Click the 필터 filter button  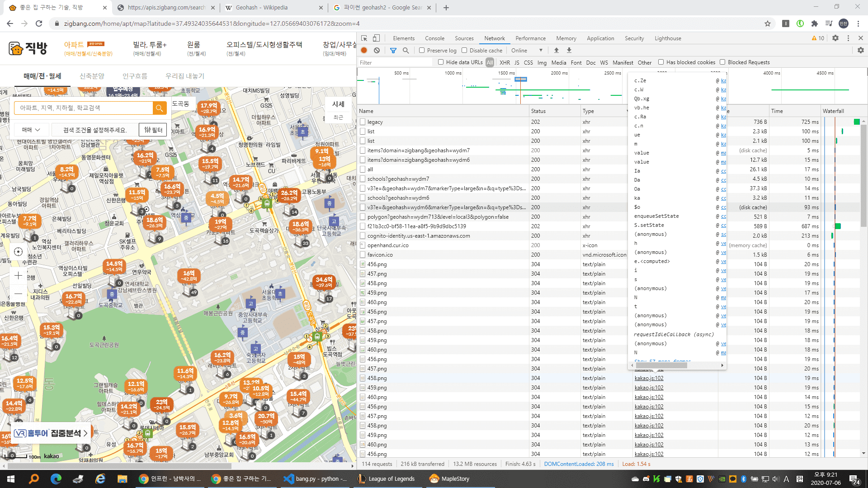pyautogui.click(x=153, y=130)
